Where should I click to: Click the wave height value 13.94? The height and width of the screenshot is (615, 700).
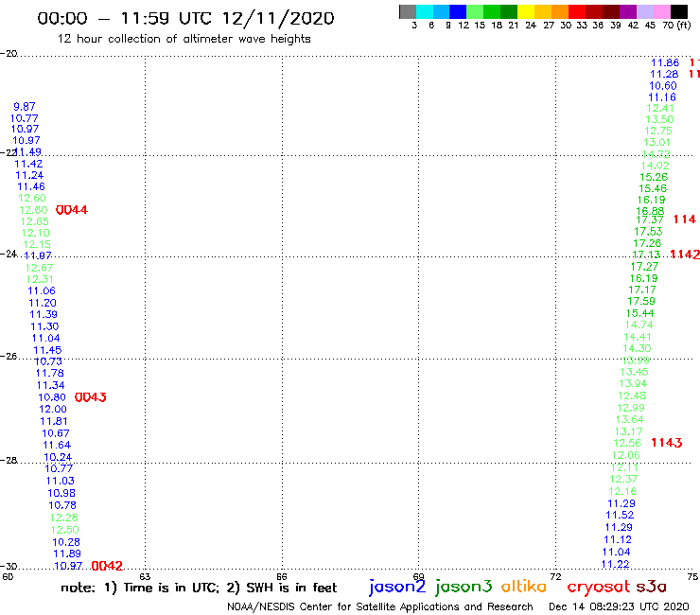633,383
